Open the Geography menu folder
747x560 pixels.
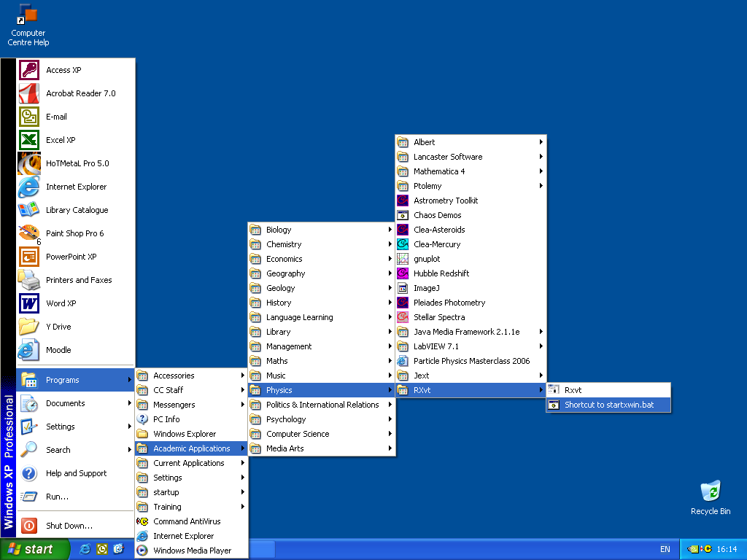(x=322, y=273)
